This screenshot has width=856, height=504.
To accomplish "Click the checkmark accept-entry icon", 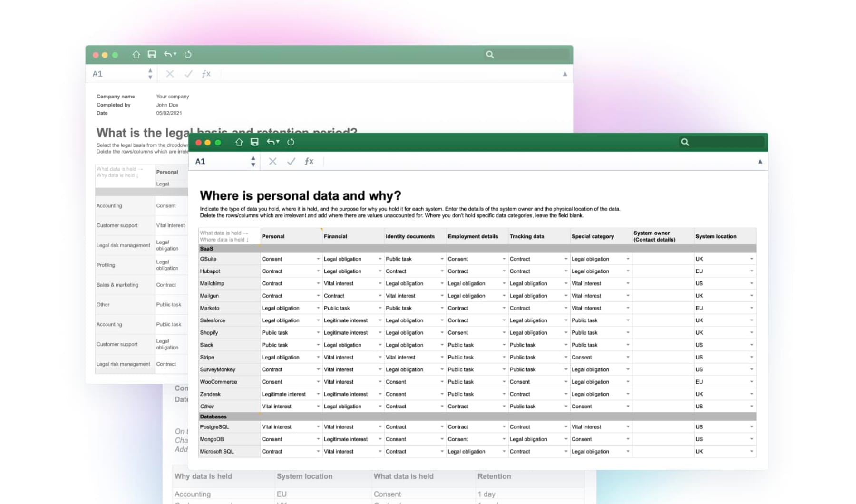I will click(x=292, y=161).
